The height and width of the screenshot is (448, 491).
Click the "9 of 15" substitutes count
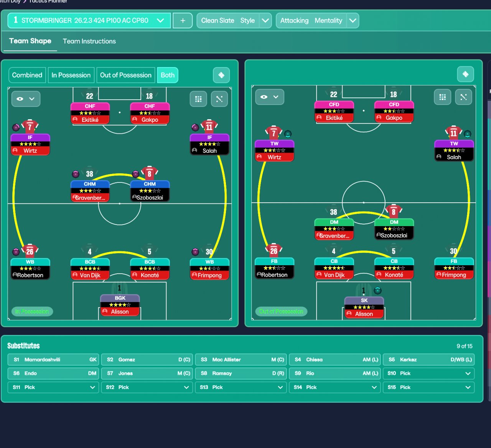(465, 346)
